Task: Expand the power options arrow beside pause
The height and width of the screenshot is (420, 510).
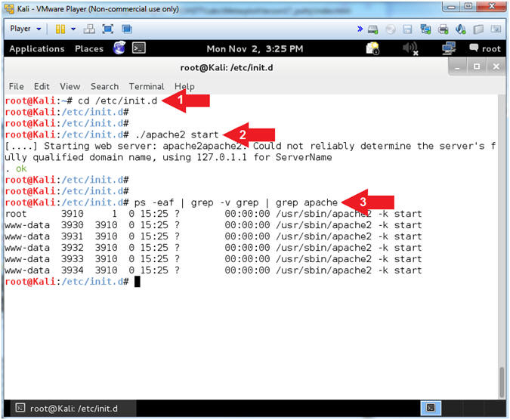Action: pos(73,29)
